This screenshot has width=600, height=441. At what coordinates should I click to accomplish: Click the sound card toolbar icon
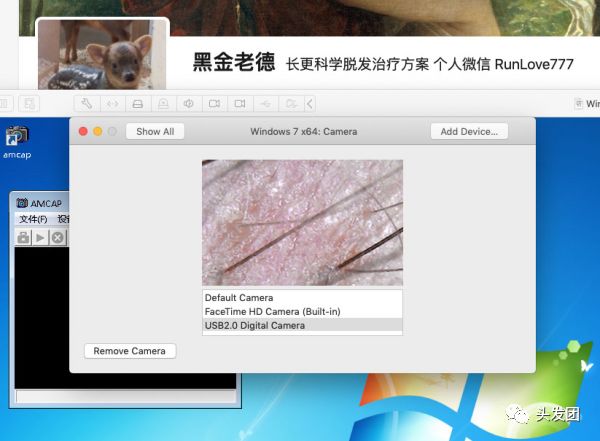click(x=189, y=103)
